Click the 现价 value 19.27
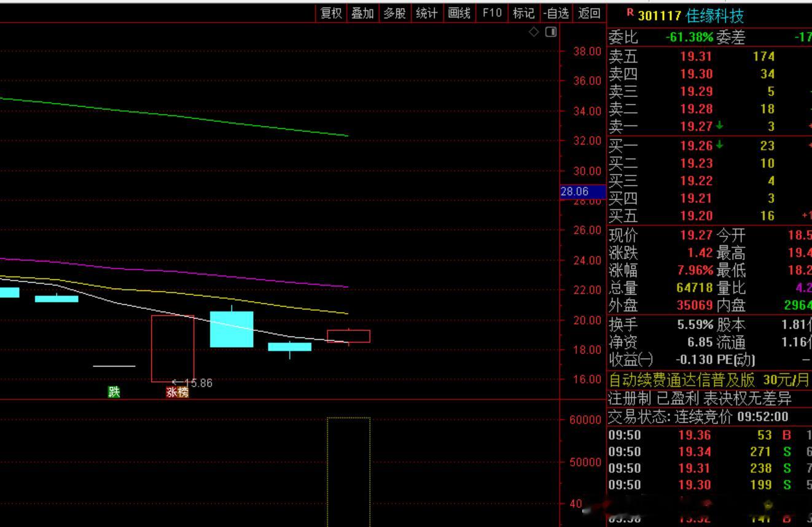 (696, 235)
